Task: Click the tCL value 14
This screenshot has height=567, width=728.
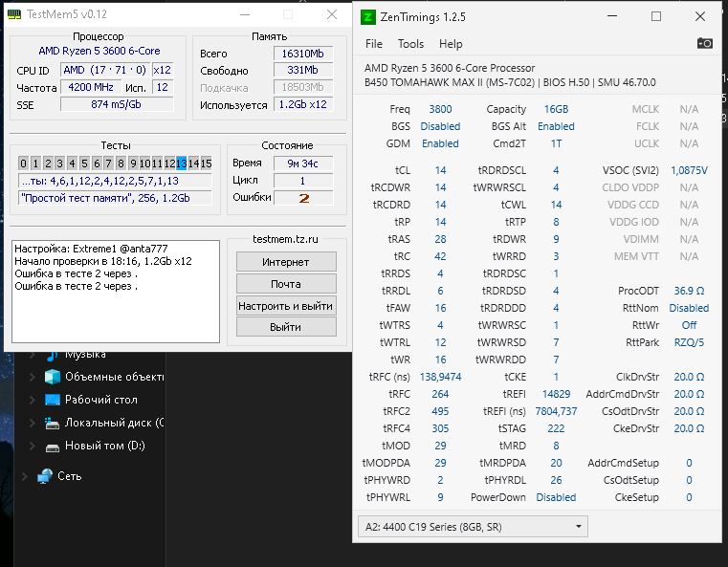Action: 440,170
